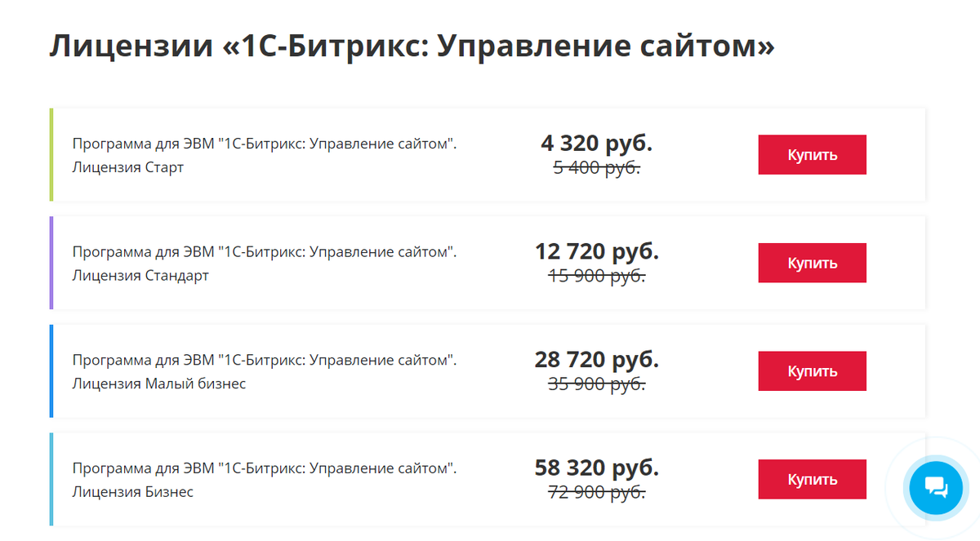Screen dimensions: 980x541
Task: Click the purple accent bar of Стандарт license
Action: click(x=51, y=263)
